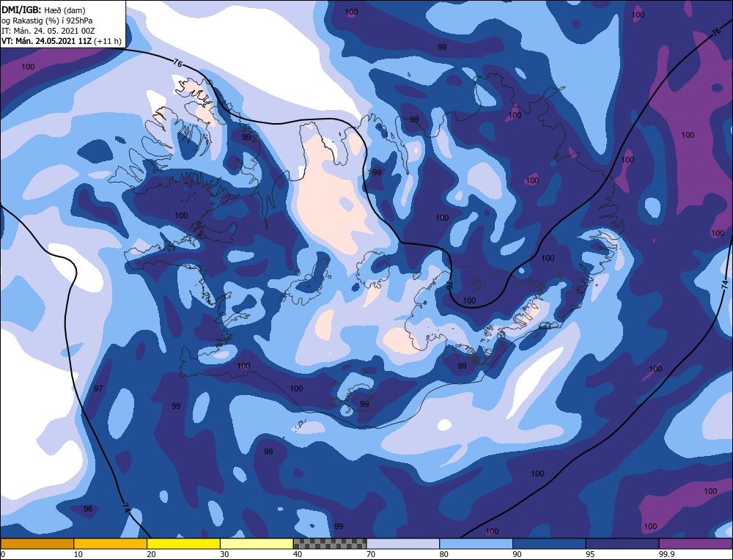Click the '97' humidity value label

pyautogui.click(x=98, y=388)
